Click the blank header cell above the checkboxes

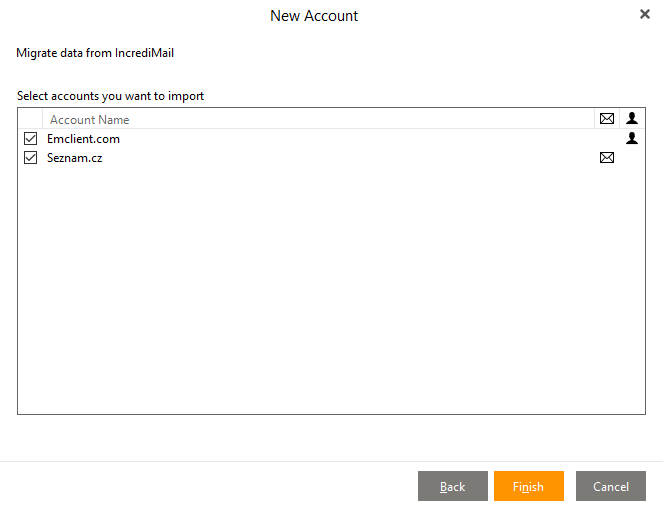point(31,119)
